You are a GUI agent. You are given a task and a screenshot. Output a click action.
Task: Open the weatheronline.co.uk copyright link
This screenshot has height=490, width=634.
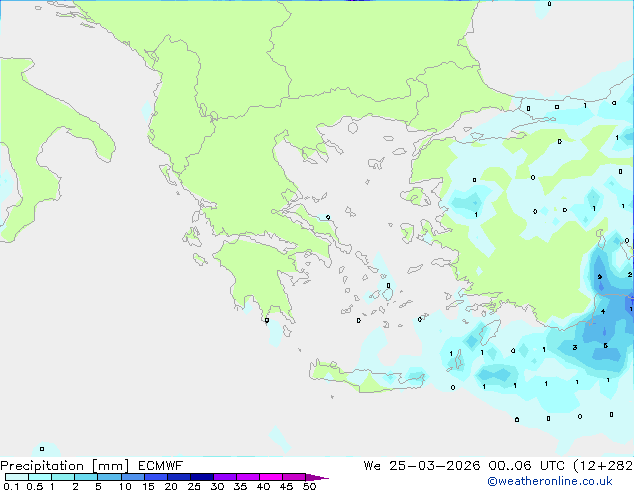(550, 481)
